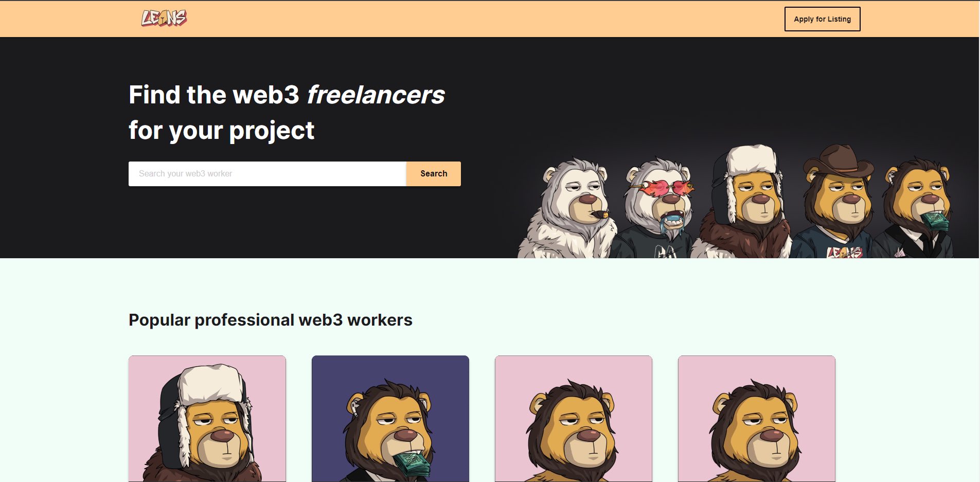Open the Apply for Listing button
Screen dimensions: 980x482
point(822,19)
